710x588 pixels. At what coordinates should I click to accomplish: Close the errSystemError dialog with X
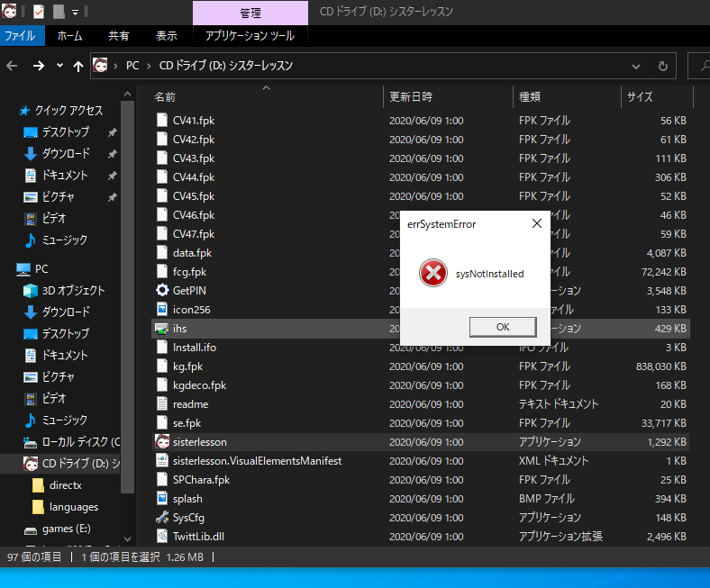(x=536, y=223)
